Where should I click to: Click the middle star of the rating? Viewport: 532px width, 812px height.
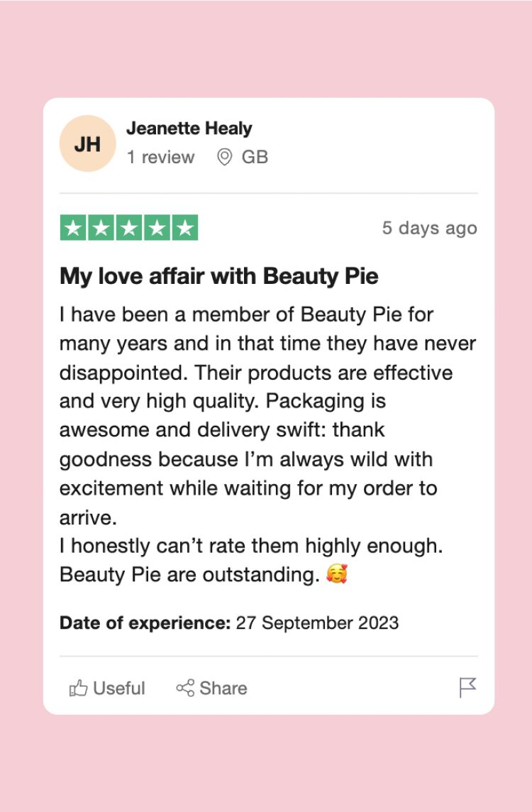point(130,228)
